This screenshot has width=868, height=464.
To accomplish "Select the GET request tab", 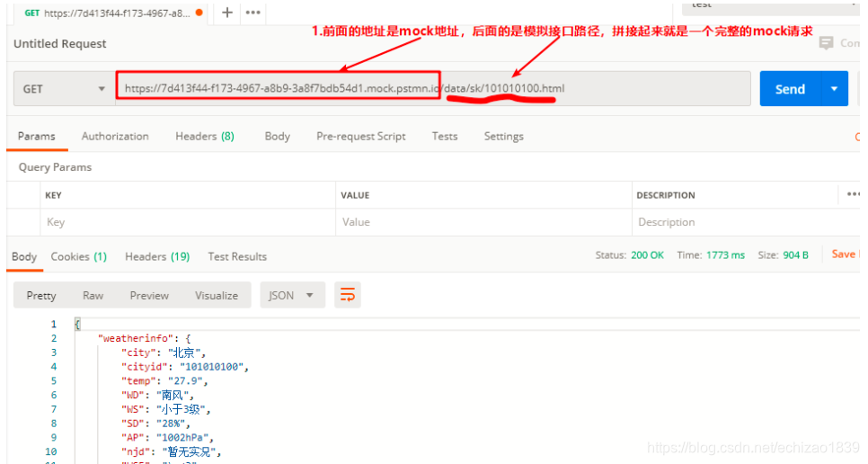I will pos(112,13).
